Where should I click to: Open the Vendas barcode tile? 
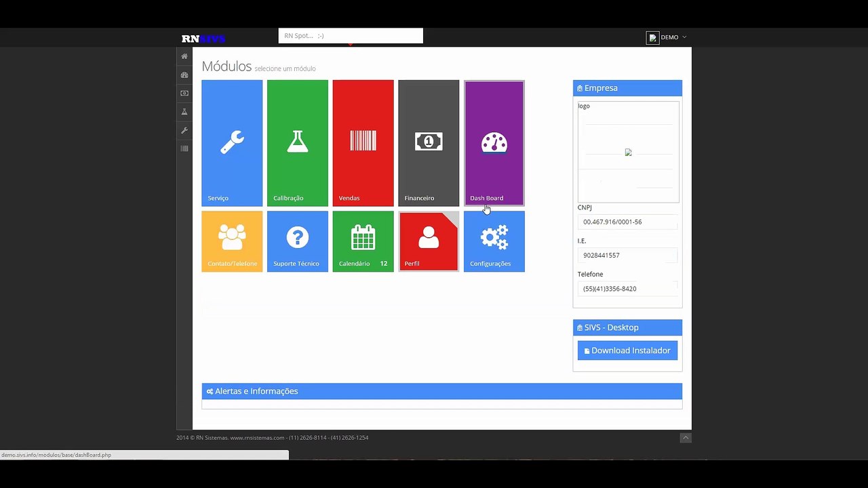point(363,143)
